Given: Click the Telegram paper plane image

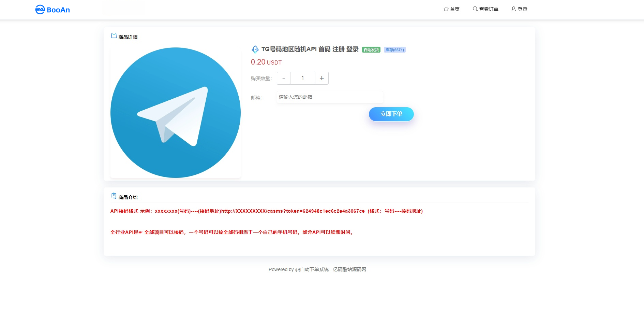Looking at the screenshot, I should coord(176,113).
